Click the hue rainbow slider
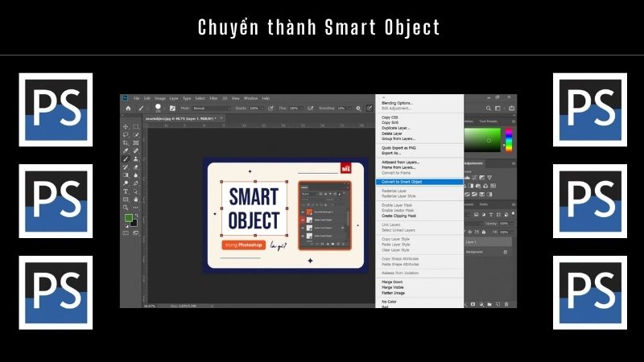The image size is (644, 362). (509, 140)
